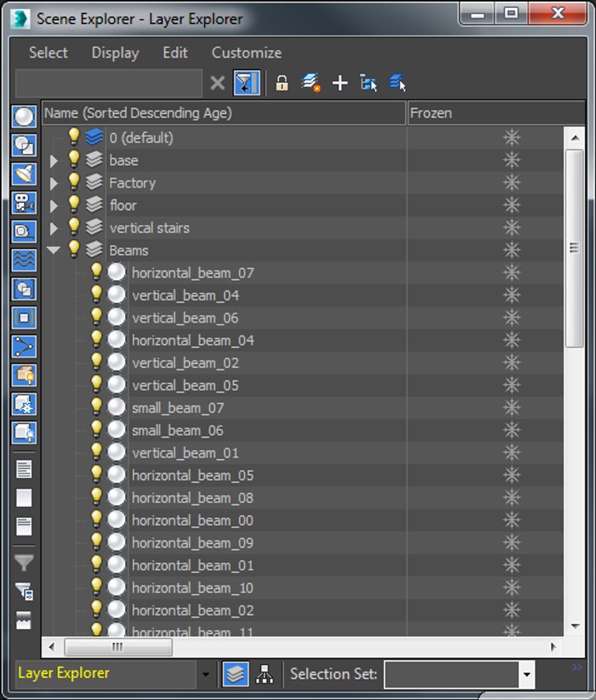Toggle Display Hidden Objects filter icon

point(23,432)
